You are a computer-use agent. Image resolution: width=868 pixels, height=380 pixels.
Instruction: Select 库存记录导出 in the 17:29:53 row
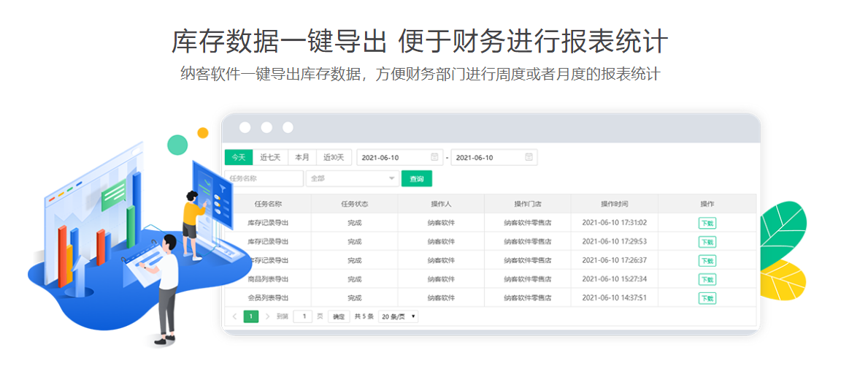(268, 241)
